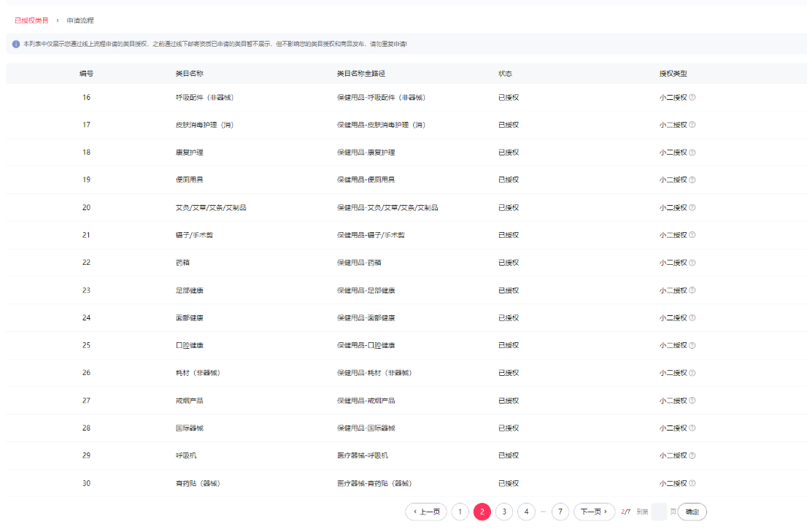
Task: Click help icon for 呼吸机 row authorization
Action: point(692,455)
